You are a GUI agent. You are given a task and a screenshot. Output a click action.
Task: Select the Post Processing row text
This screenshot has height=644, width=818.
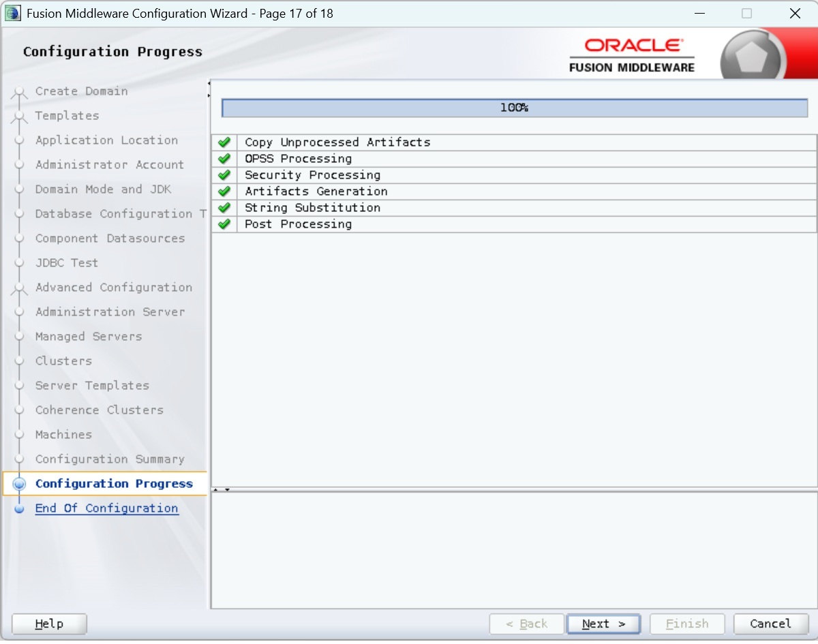(x=299, y=224)
